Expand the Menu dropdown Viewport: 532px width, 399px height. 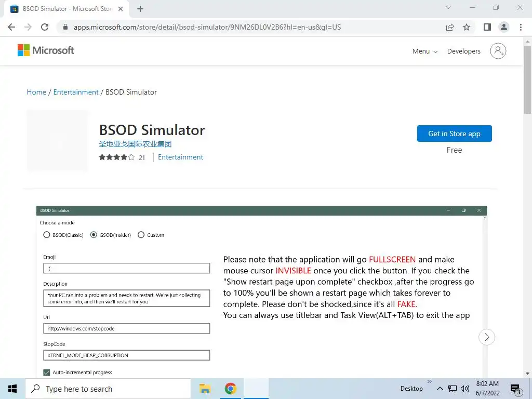point(425,51)
